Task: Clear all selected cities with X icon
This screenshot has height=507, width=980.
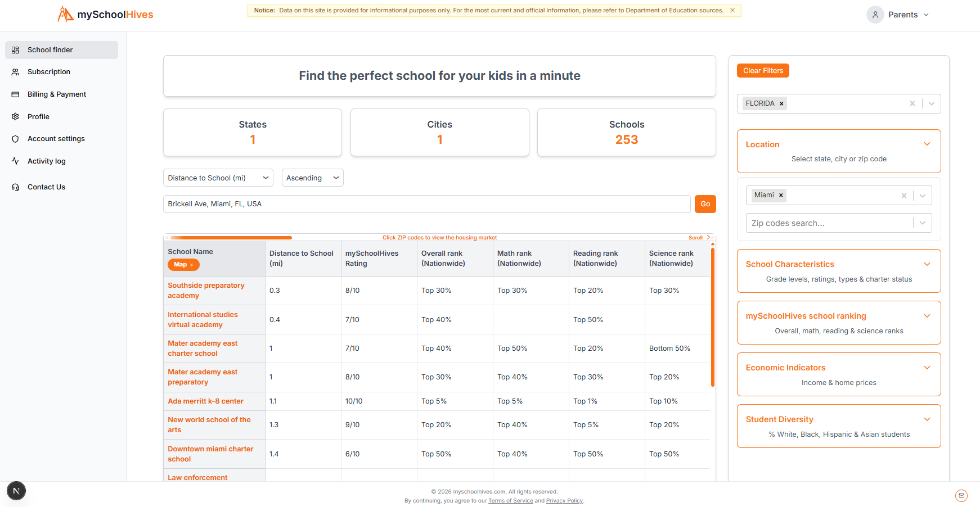Action: click(903, 196)
